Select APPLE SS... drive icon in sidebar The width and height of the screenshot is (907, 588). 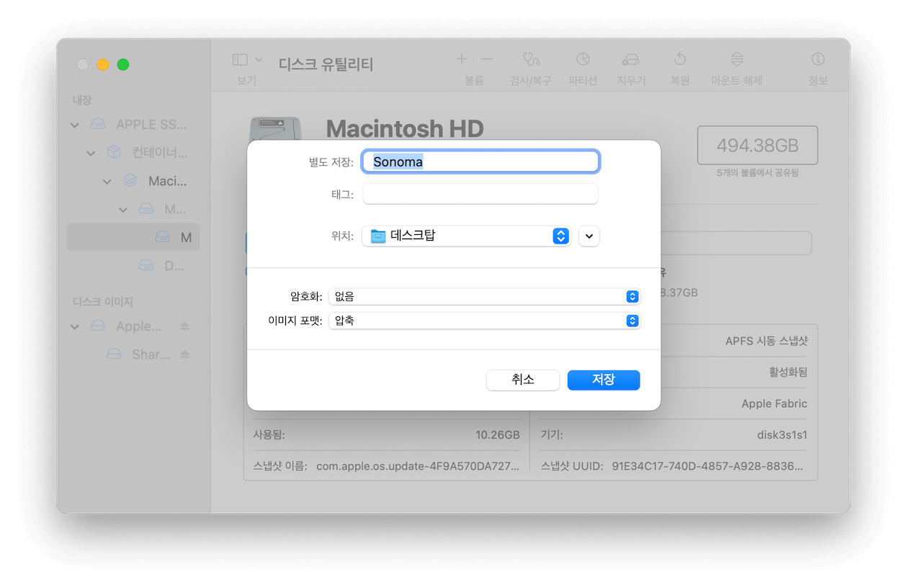click(98, 125)
